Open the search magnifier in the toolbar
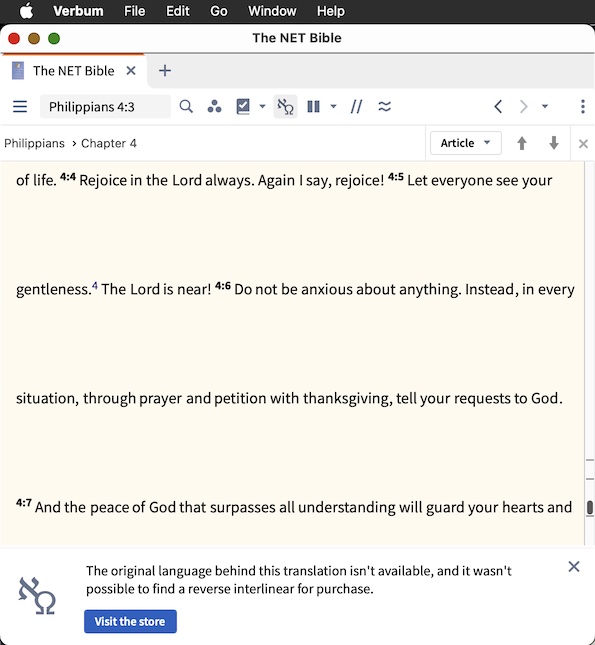 point(186,107)
